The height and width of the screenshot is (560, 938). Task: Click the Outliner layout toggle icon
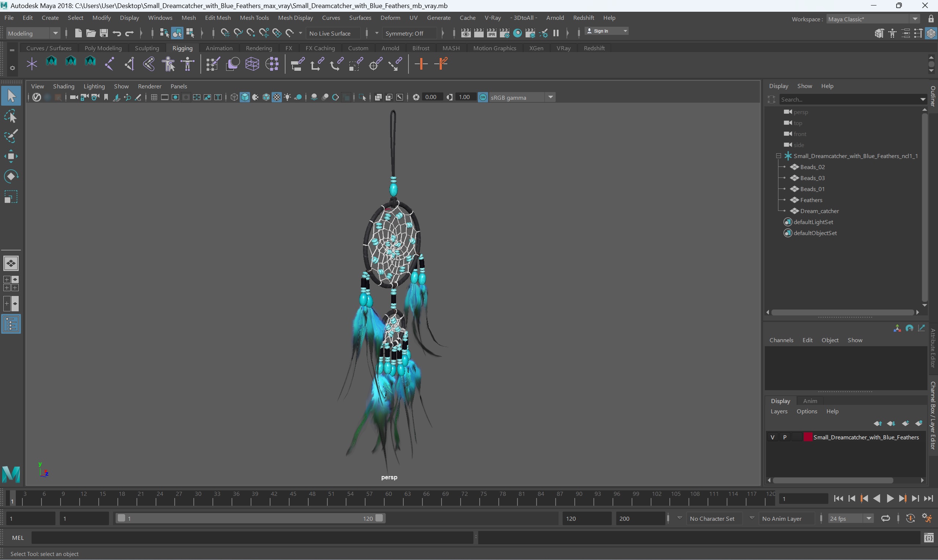pos(11,324)
